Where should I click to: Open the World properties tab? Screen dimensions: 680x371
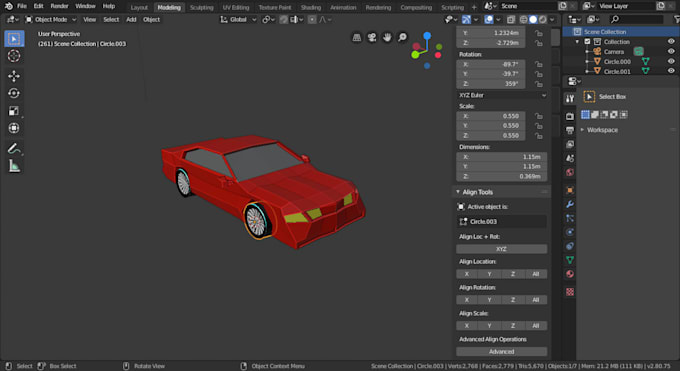click(x=570, y=172)
